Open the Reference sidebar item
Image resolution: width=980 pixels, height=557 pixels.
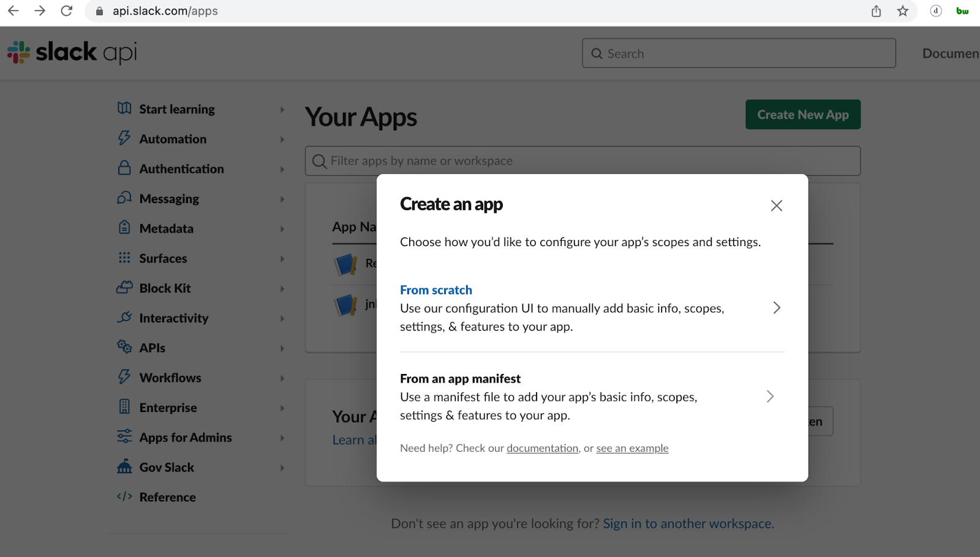(167, 497)
